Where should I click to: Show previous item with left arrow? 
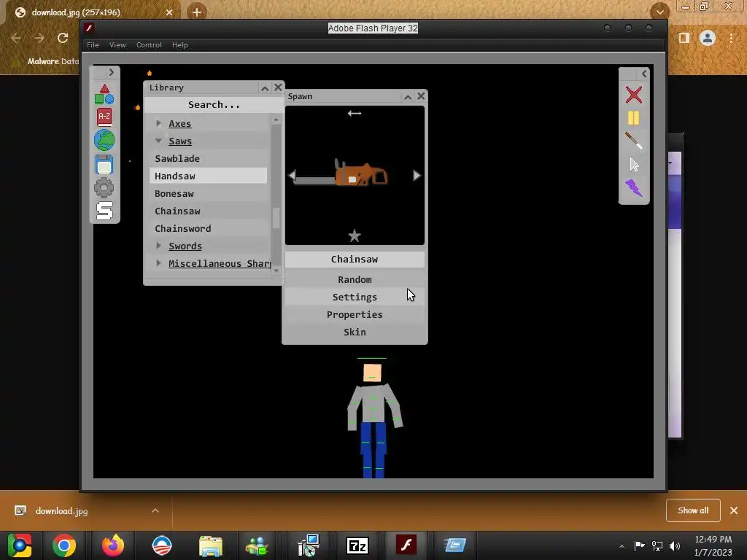(x=292, y=176)
